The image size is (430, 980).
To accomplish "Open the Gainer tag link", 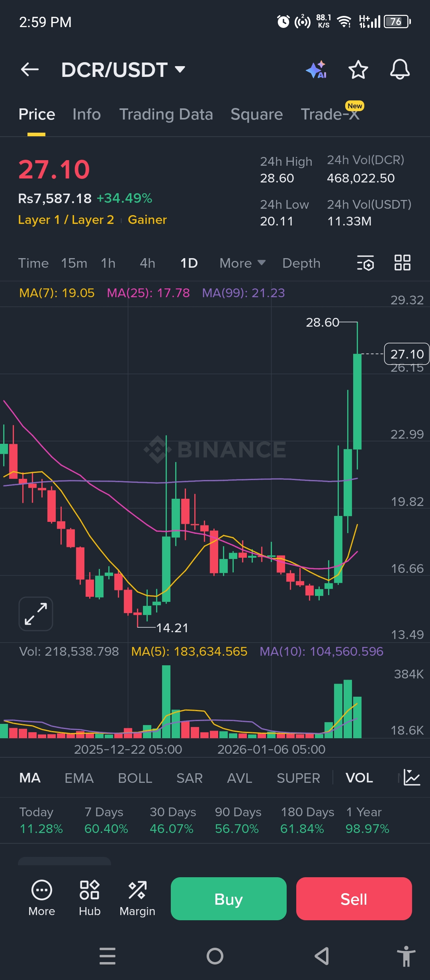I will pyautogui.click(x=147, y=220).
